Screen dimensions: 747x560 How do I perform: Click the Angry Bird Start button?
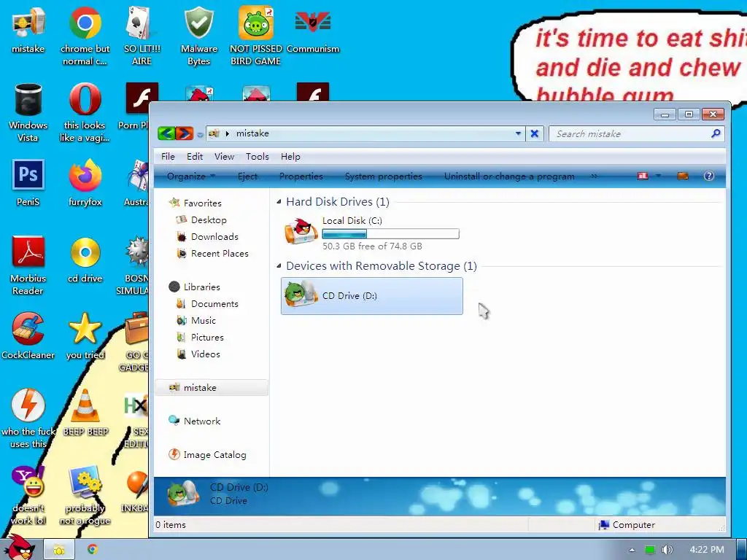(x=19, y=548)
